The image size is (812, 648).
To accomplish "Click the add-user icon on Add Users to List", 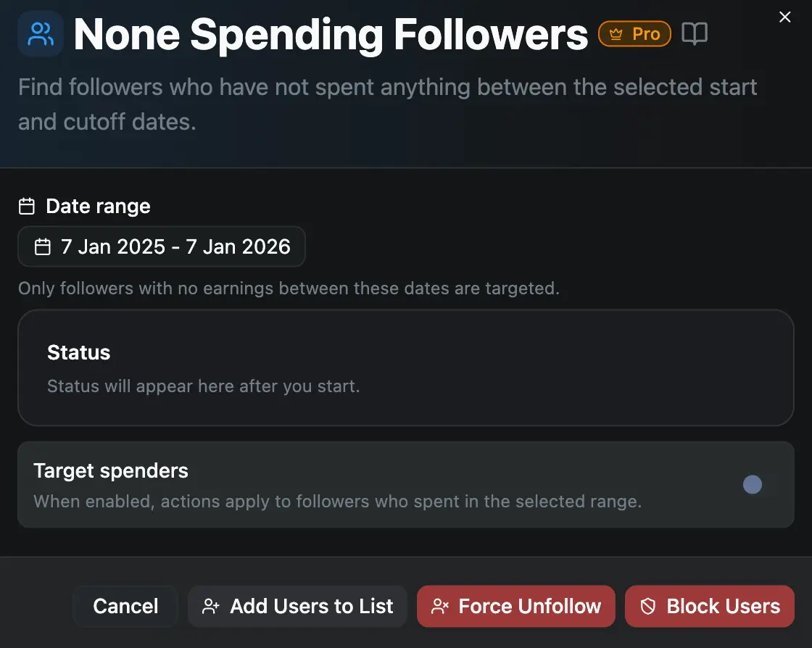I will 211,606.
